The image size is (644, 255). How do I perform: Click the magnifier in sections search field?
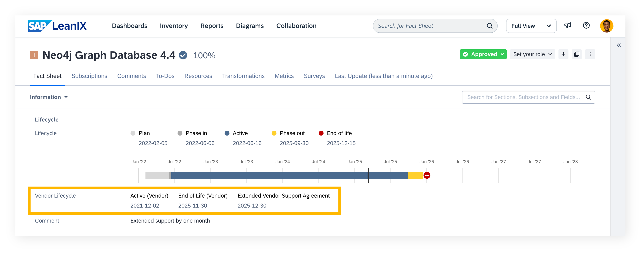coord(588,97)
